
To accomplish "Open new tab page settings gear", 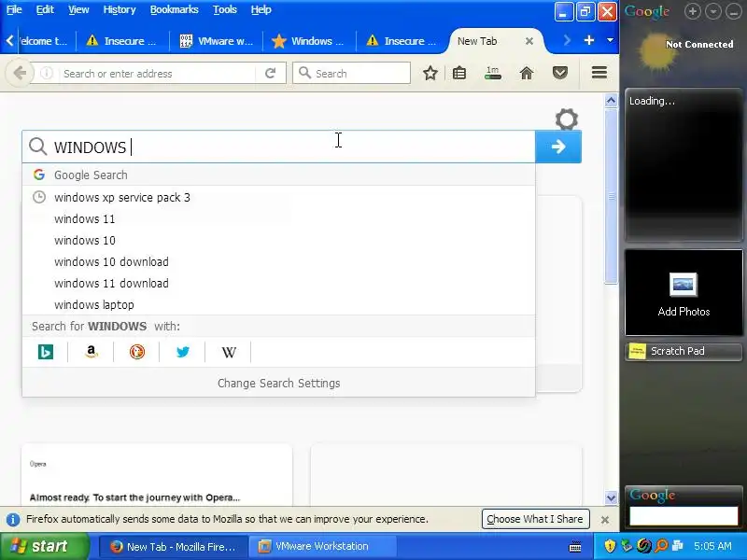I will [567, 119].
